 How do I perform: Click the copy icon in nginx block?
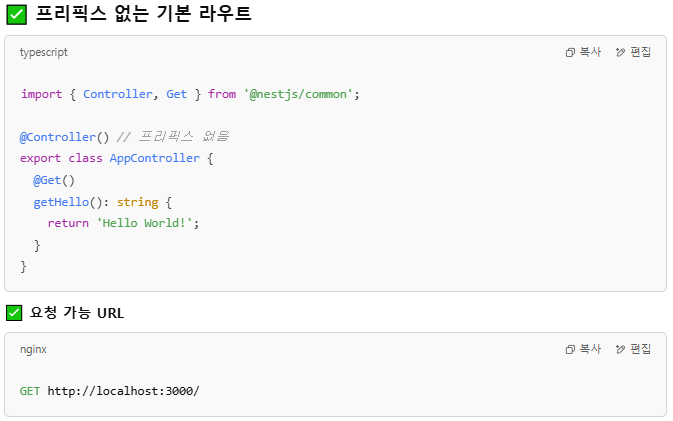(570, 349)
